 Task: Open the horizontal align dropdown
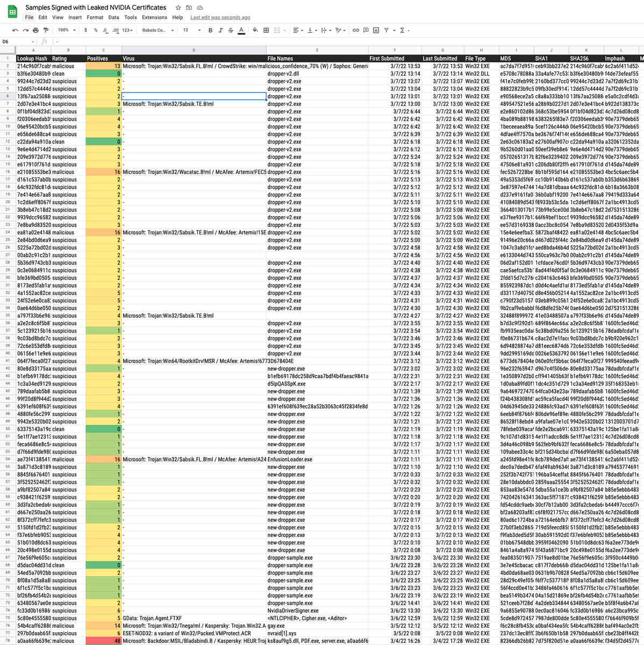[298, 30]
